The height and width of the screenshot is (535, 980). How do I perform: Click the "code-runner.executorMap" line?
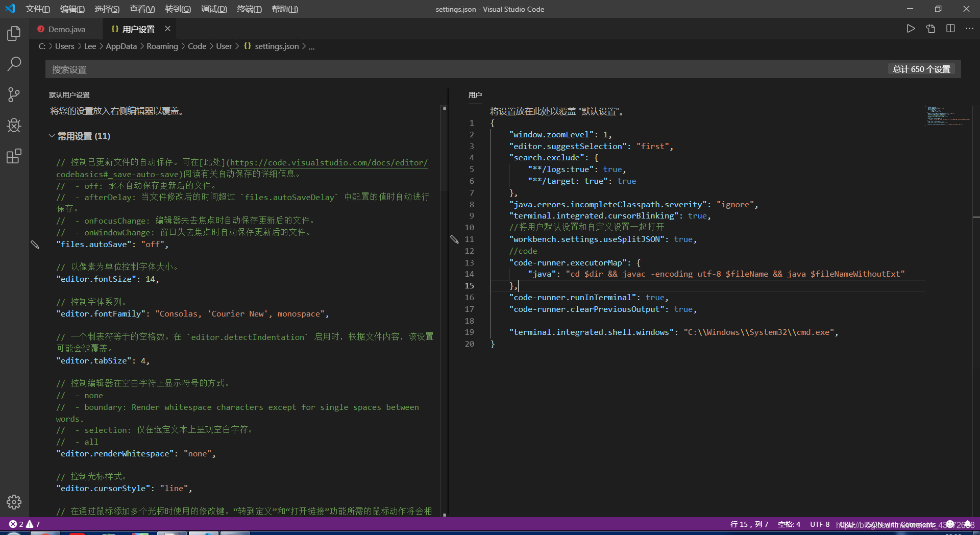pos(575,263)
